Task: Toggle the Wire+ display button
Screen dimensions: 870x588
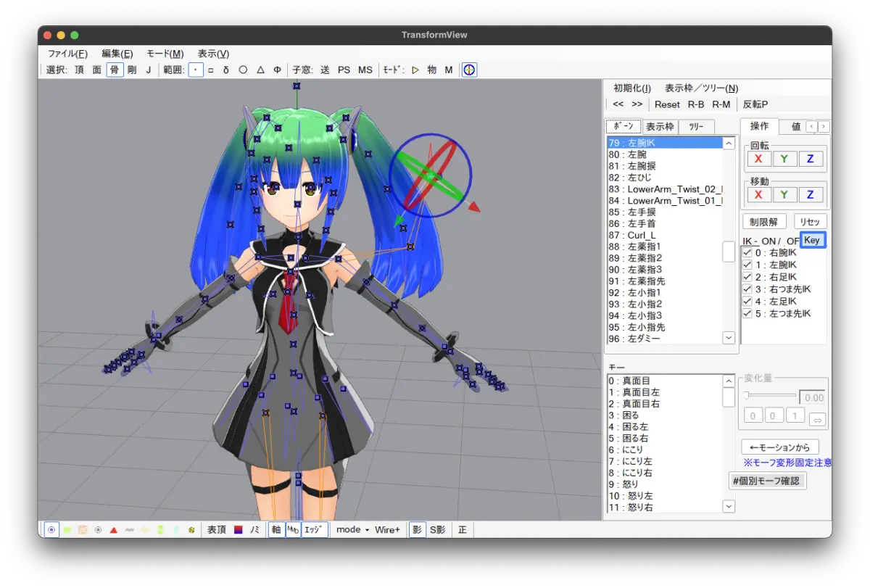Action: coord(387,530)
